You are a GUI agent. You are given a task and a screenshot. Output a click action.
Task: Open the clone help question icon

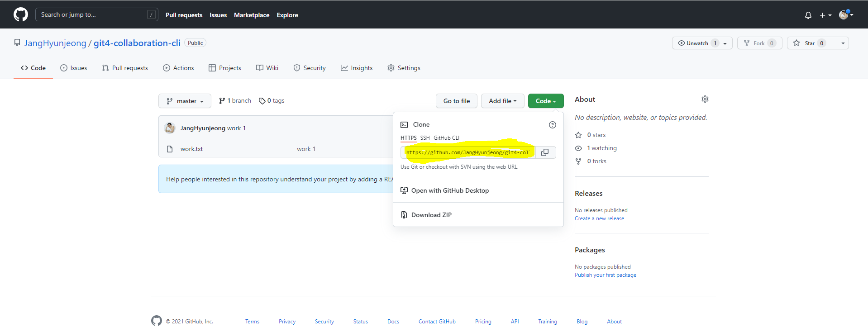coord(552,125)
